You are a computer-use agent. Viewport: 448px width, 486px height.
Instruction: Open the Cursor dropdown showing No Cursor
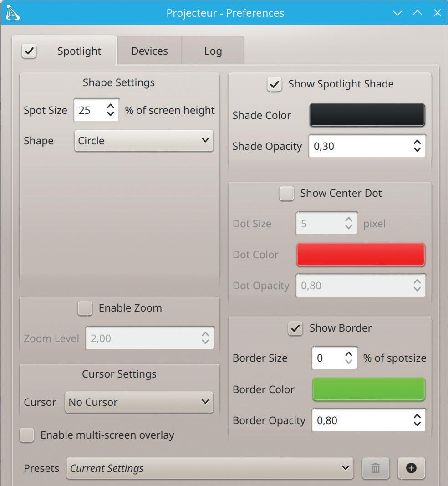139,402
